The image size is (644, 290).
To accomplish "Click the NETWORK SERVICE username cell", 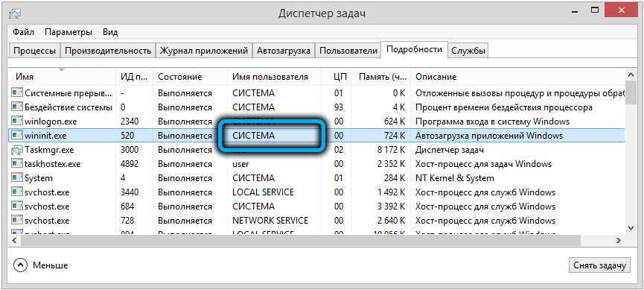I will click(270, 221).
